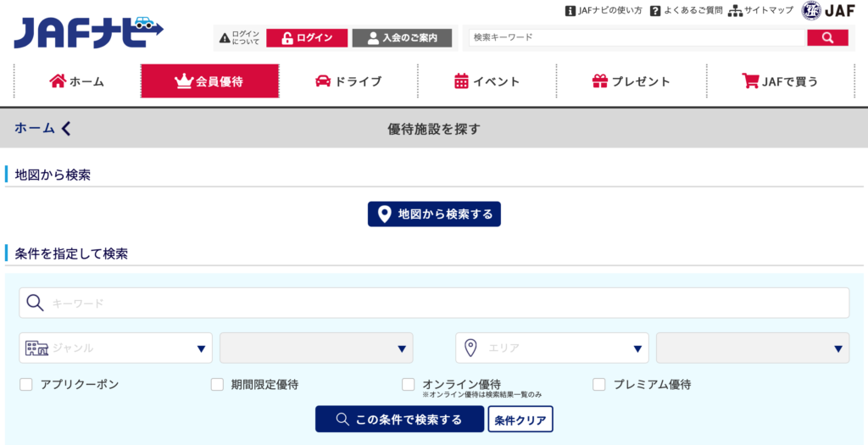Select the 会員優待 menu tab
The image size is (868, 445).
tap(210, 81)
